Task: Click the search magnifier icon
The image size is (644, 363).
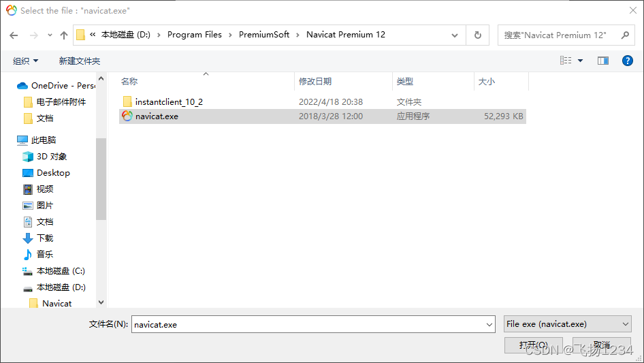Action: point(625,35)
